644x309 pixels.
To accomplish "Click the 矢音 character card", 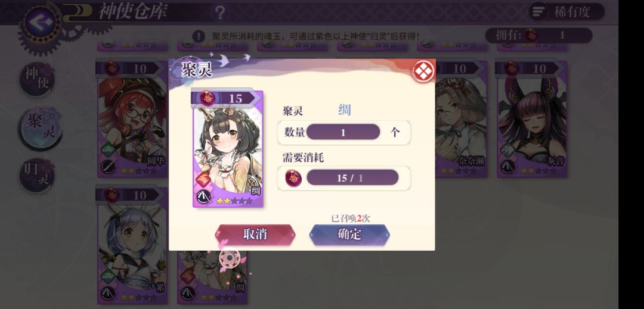I will (532, 119).
